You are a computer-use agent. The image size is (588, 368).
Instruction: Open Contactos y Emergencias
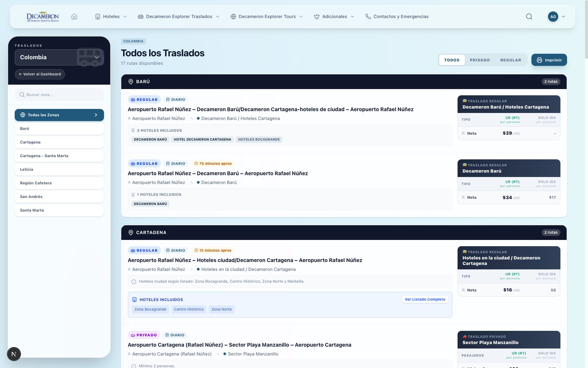pyautogui.click(x=397, y=17)
